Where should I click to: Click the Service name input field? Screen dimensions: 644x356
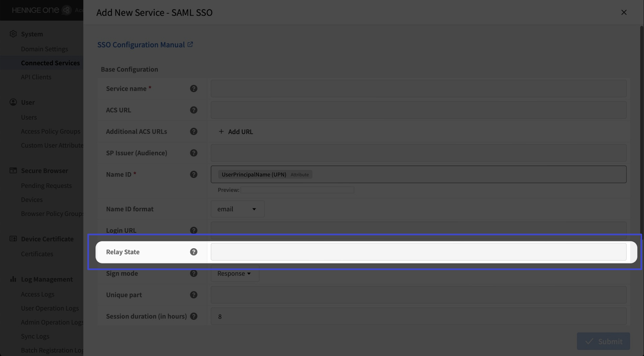pyautogui.click(x=418, y=88)
